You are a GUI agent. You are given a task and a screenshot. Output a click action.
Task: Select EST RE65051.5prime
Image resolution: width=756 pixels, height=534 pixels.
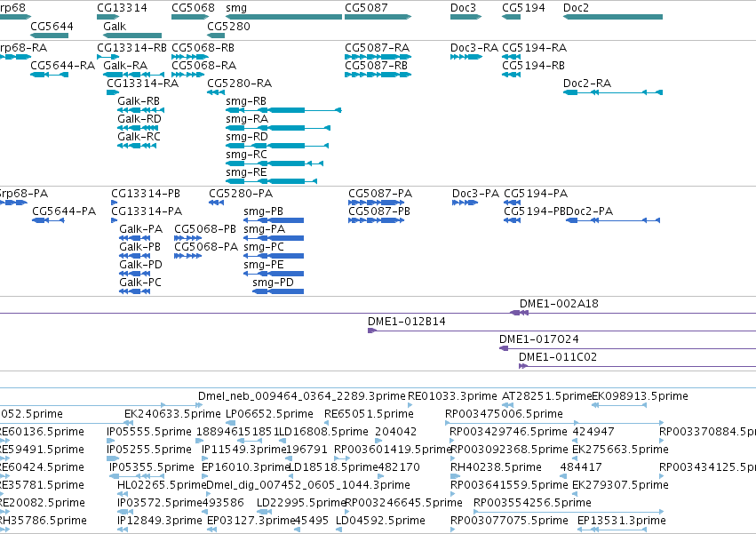(x=326, y=423)
